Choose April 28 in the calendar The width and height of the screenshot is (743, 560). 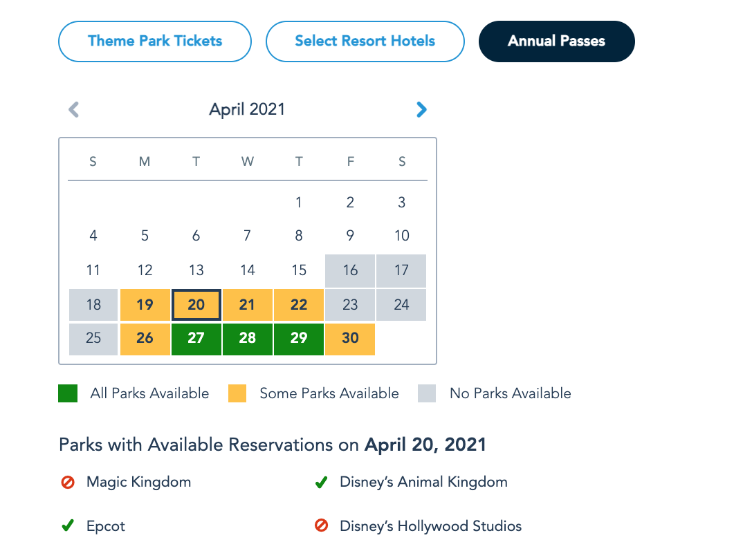point(247,339)
